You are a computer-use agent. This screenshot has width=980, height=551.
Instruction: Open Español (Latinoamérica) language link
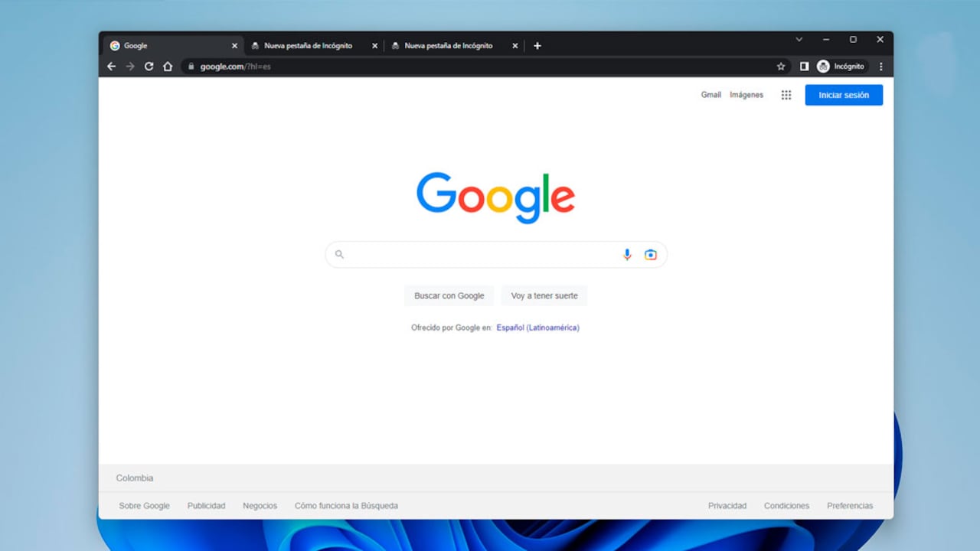click(537, 327)
